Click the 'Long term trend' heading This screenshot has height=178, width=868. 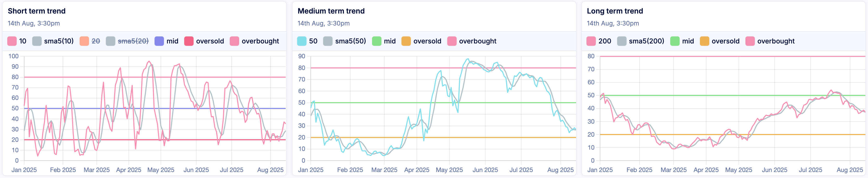pos(615,11)
